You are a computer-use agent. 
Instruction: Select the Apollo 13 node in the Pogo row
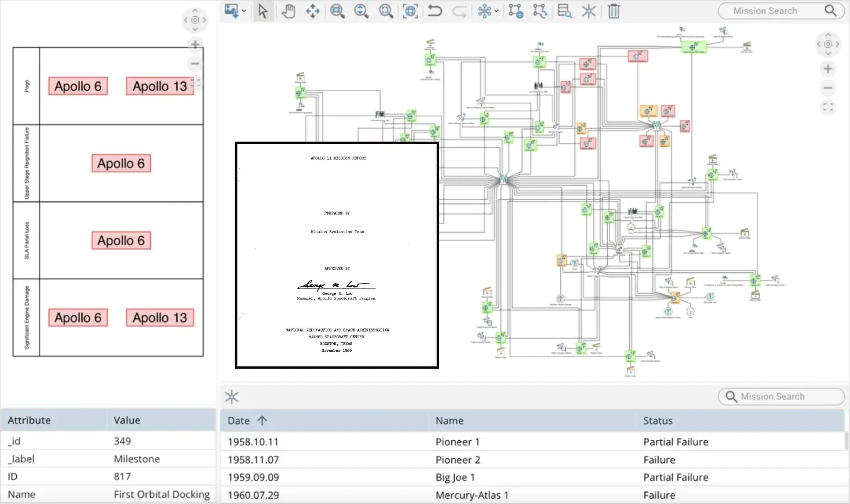[160, 86]
